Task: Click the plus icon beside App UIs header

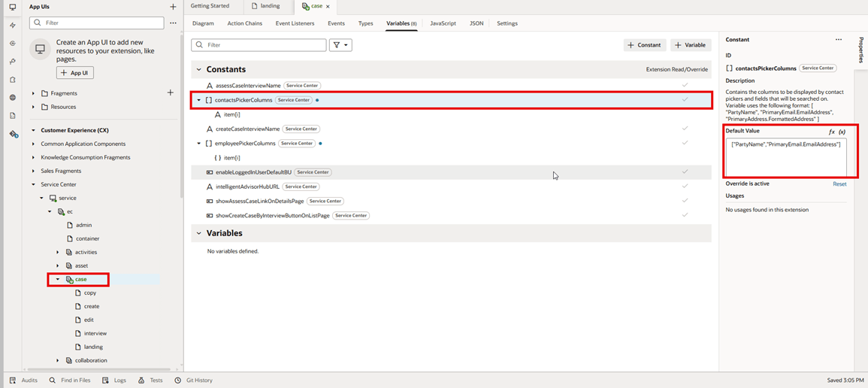Action: (174, 8)
